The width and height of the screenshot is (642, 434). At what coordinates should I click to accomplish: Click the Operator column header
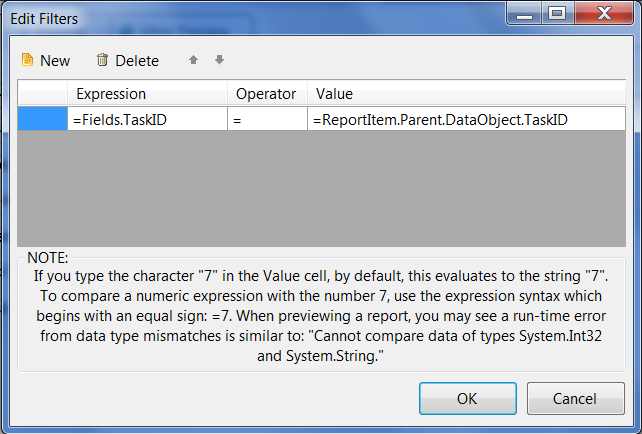point(267,94)
